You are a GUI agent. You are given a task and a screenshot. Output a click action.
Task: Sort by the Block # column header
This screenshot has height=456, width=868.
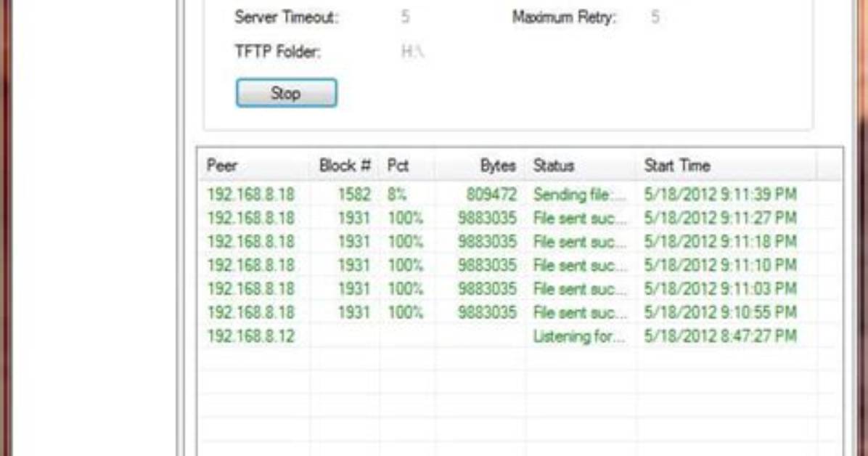[x=344, y=165]
